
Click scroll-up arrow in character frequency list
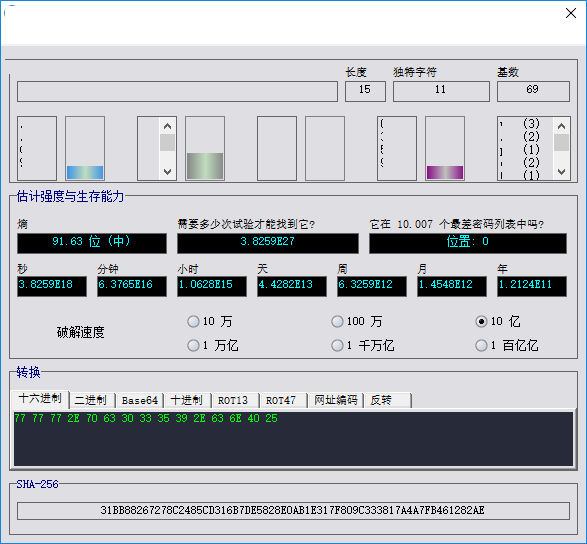pos(561,126)
